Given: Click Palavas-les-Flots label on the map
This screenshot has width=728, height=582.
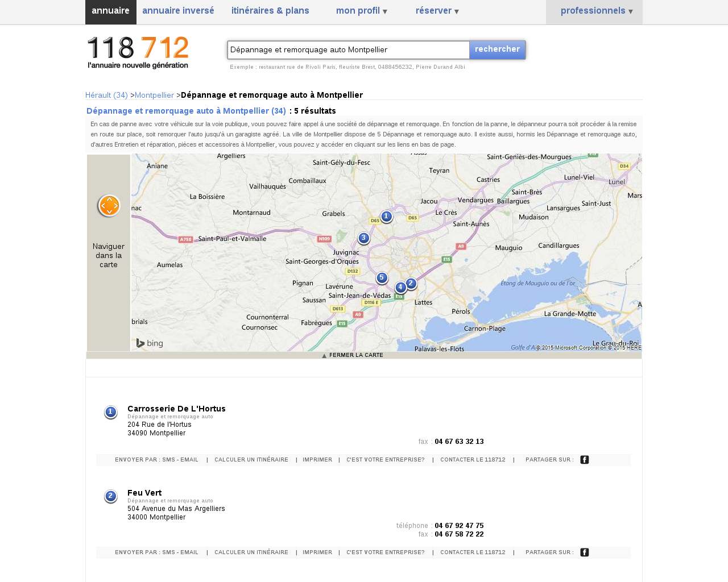Looking at the screenshot, I should tap(439, 348).
